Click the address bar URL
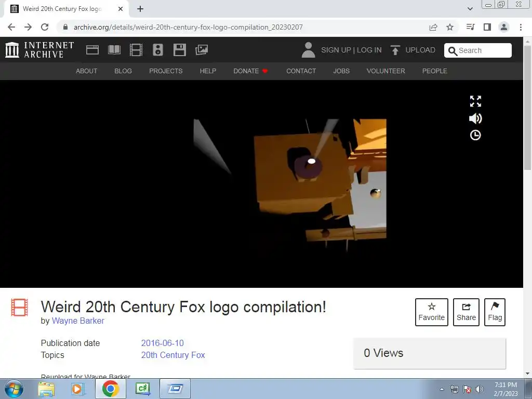This screenshot has height=399, width=532. point(188,27)
